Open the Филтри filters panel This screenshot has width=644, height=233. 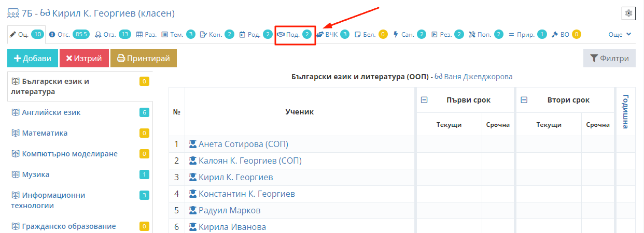click(x=609, y=59)
